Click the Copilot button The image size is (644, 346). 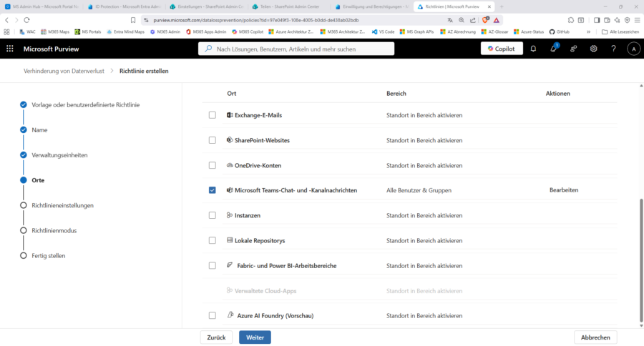click(502, 49)
